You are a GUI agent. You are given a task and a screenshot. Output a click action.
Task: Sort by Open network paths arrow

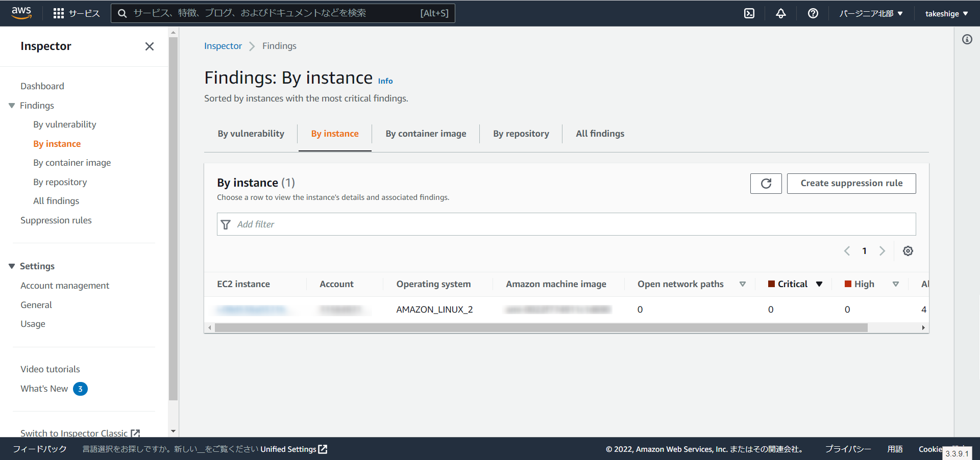click(x=743, y=284)
